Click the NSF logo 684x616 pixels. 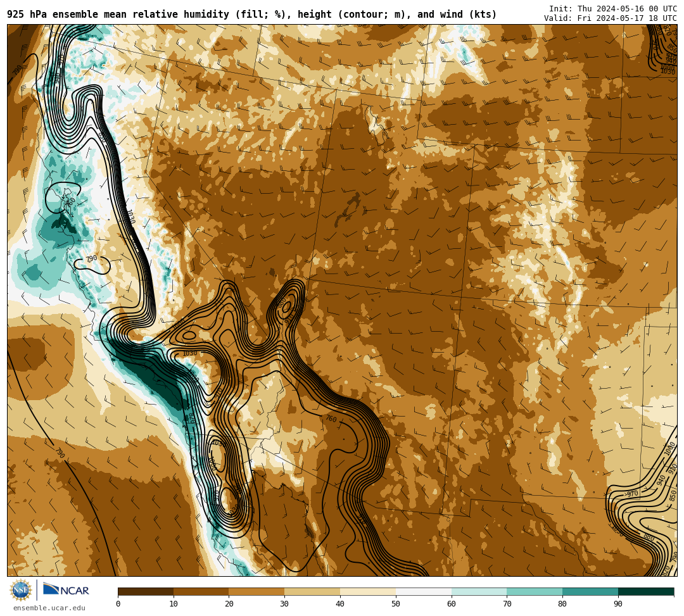20,590
